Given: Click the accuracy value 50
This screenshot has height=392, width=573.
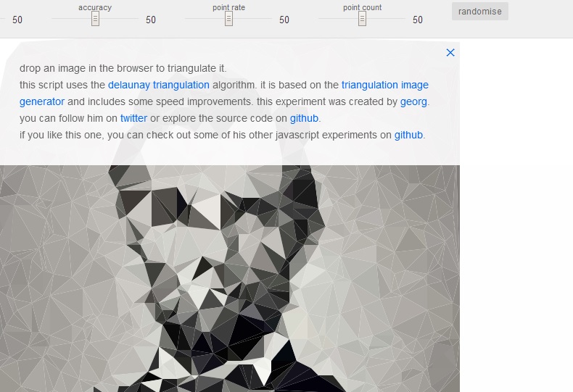Looking at the screenshot, I should pyautogui.click(x=150, y=20).
